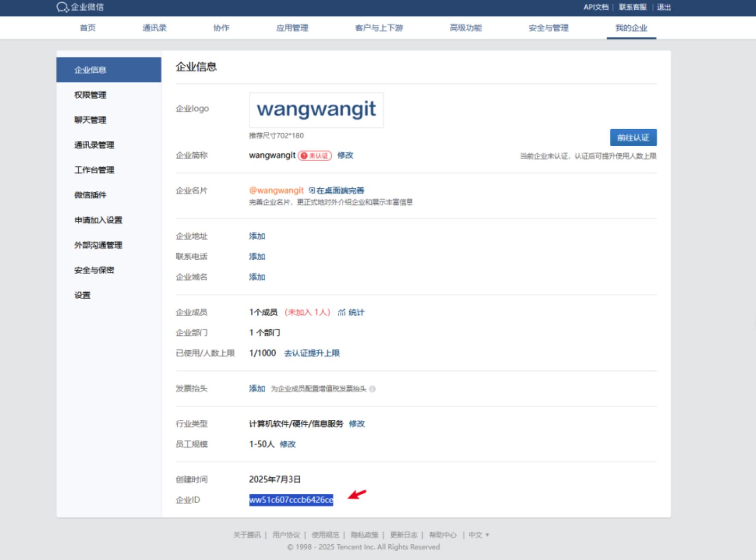
Task: Click the info icon beside 发票抬头
Action: [x=372, y=389]
